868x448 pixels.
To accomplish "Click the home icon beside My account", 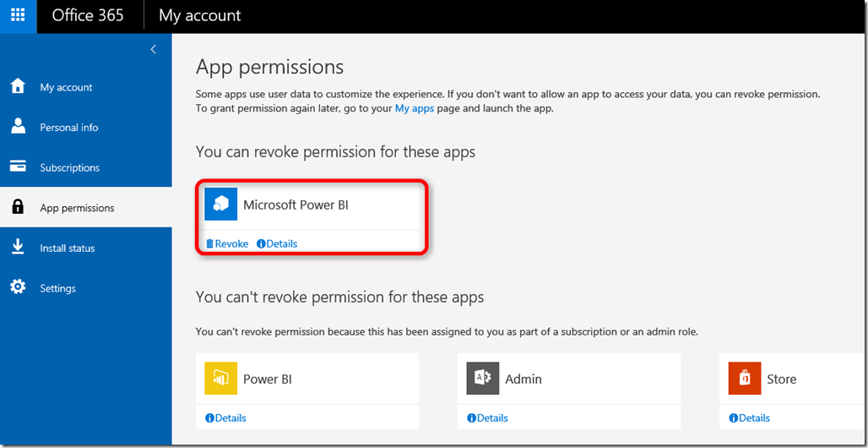I will [x=19, y=86].
